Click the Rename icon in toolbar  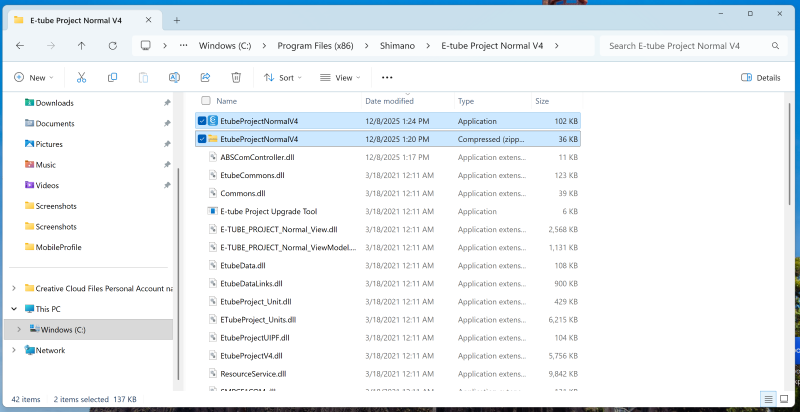click(x=174, y=78)
